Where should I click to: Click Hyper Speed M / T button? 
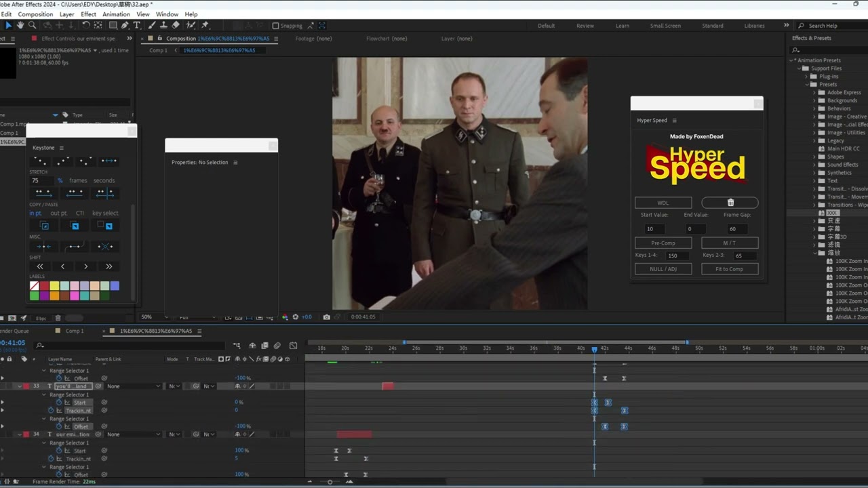(x=730, y=243)
